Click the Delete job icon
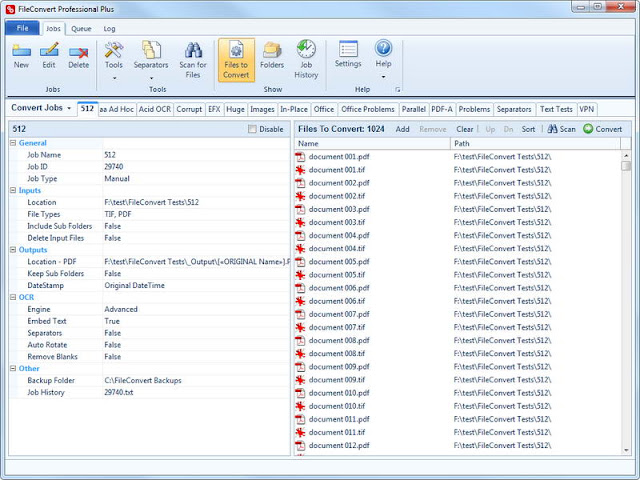 pos(78,52)
